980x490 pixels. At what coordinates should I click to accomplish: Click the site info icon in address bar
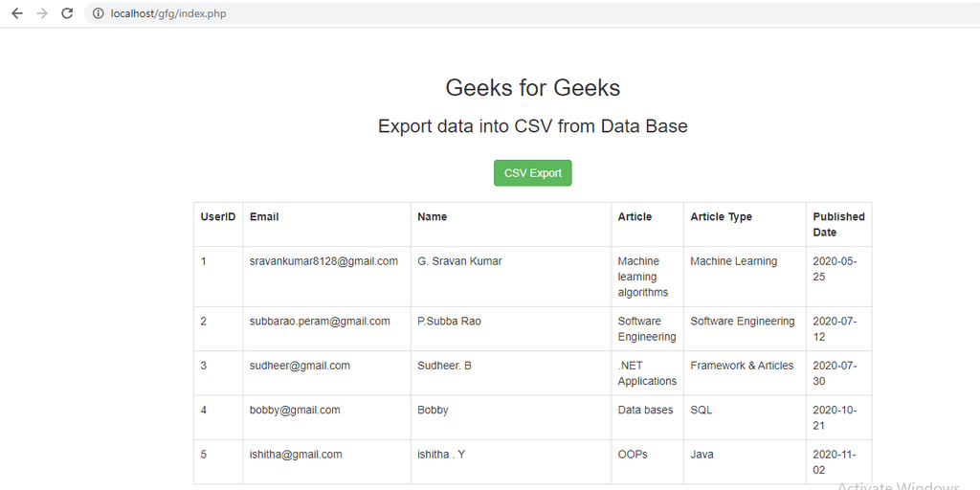click(x=98, y=13)
